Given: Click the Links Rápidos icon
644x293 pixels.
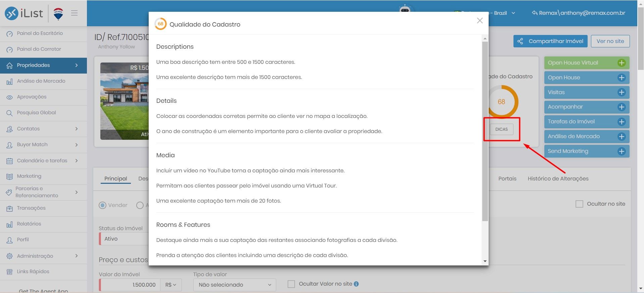Looking at the screenshot, I should pos(9,272).
